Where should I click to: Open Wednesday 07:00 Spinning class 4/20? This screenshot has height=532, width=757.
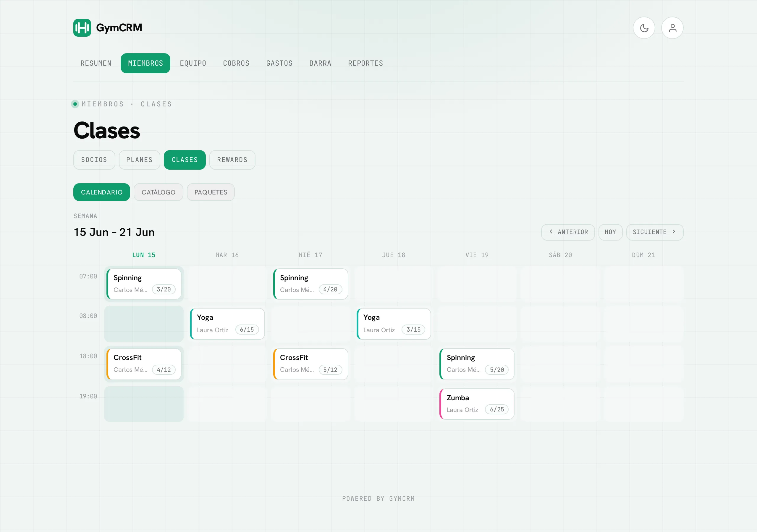click(x=310, y=284)
